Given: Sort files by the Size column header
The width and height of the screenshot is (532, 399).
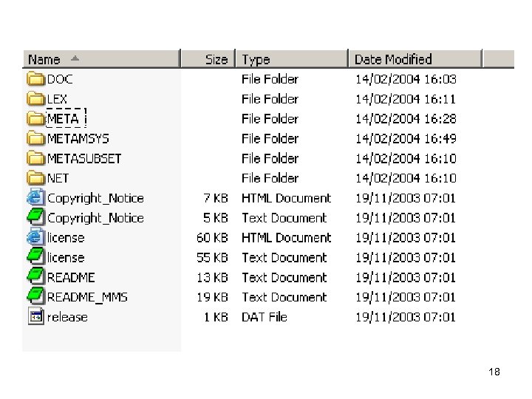Looking at the screenshot, I should tap(216, 59).
